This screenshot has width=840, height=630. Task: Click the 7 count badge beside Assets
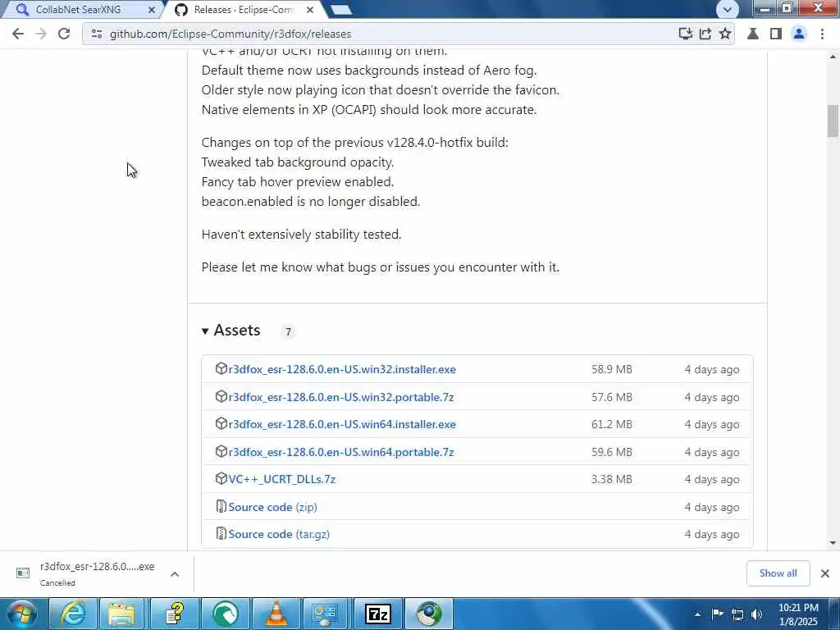[x=288, y=331]
